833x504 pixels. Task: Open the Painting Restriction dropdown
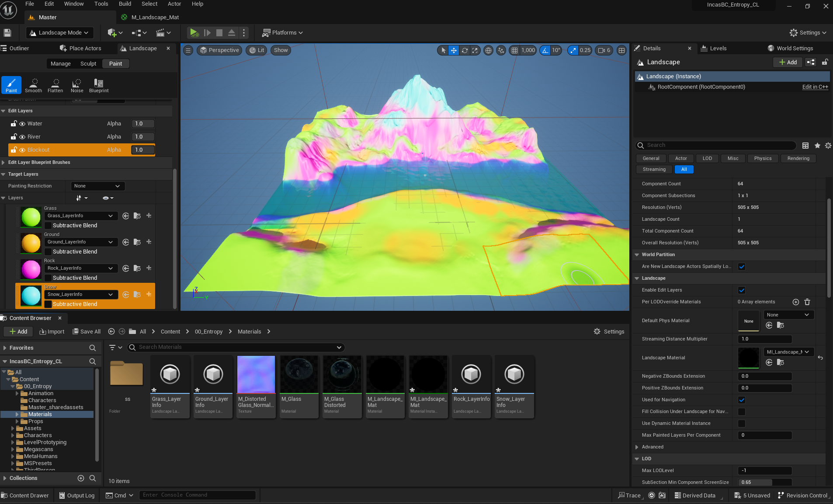[98, 186]
